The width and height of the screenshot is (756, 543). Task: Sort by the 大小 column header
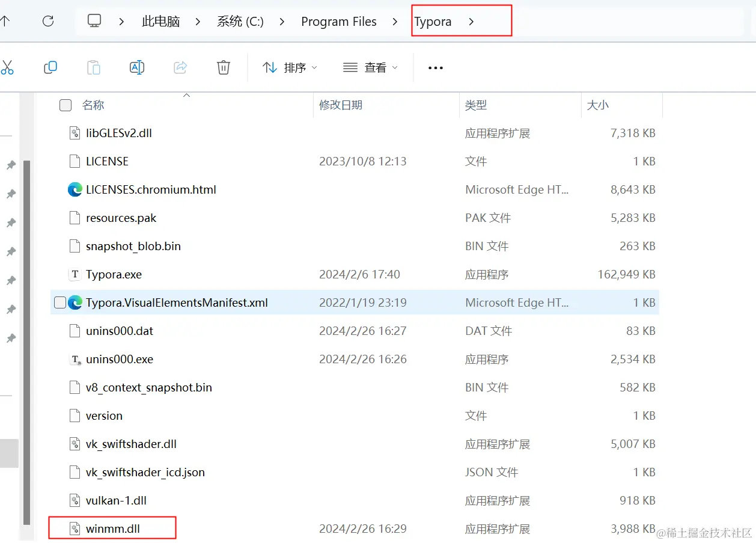point(598,105)
